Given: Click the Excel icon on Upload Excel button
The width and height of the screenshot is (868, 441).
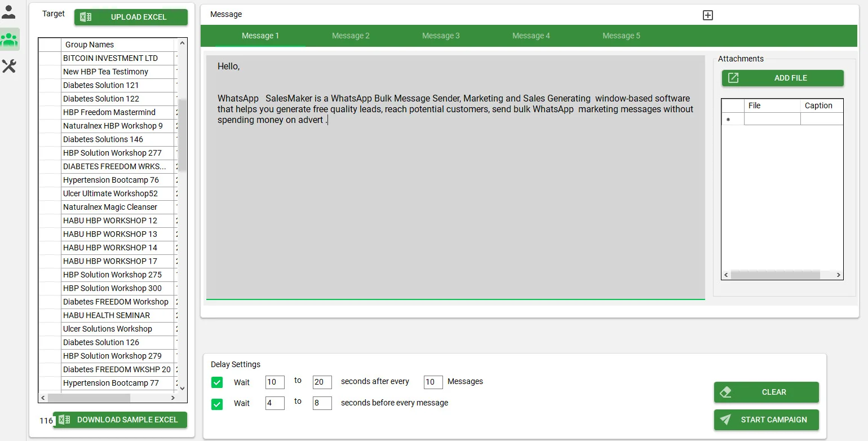Looking at the screenshot, I should point(86,17).
